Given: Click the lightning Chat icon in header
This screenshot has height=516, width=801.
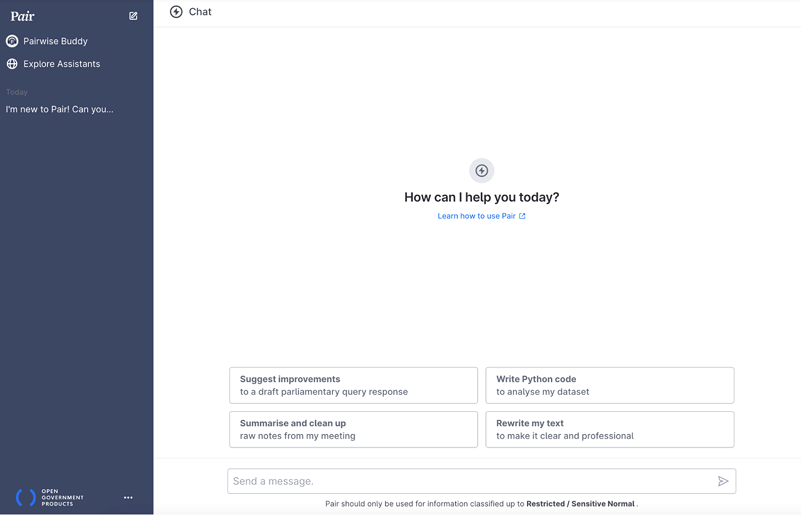Looking at the screenshot, I should click(176, 12).
